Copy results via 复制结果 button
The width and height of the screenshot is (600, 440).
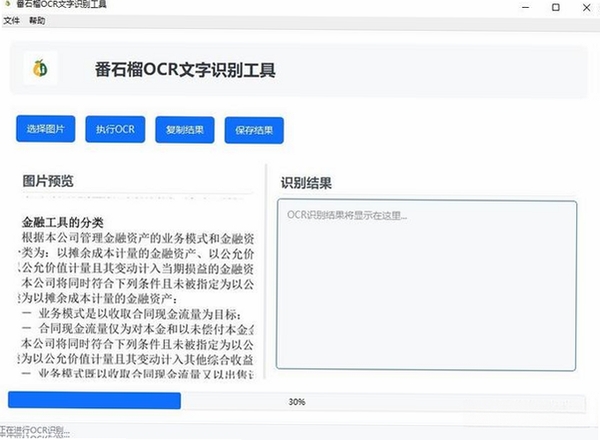coord(185,130)
